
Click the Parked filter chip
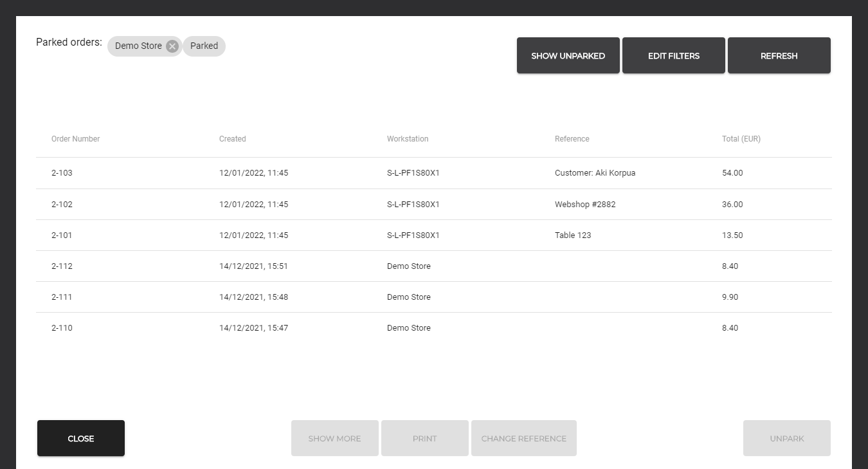pos(204,46)
